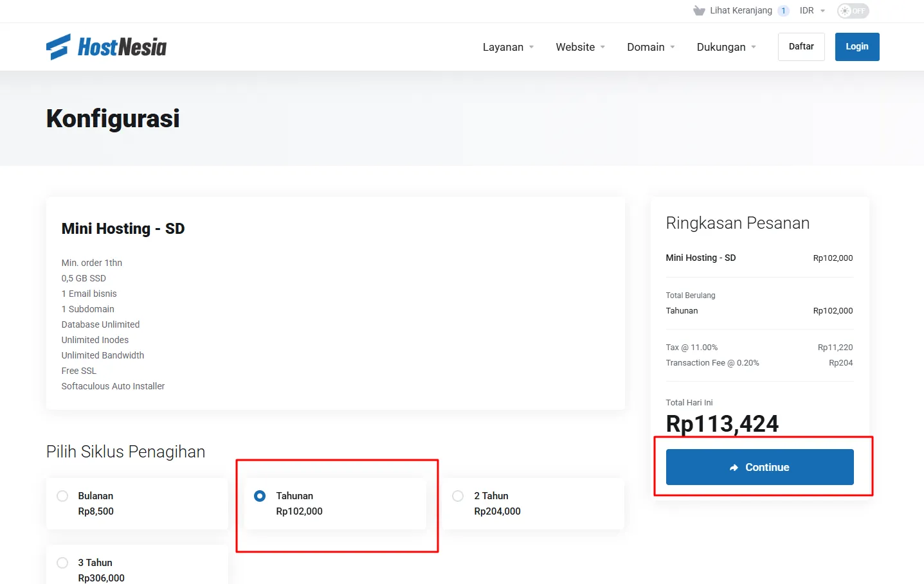Click the Database Unlimited feature text
Screen dimensions: 924x584
tap(100, 324)
